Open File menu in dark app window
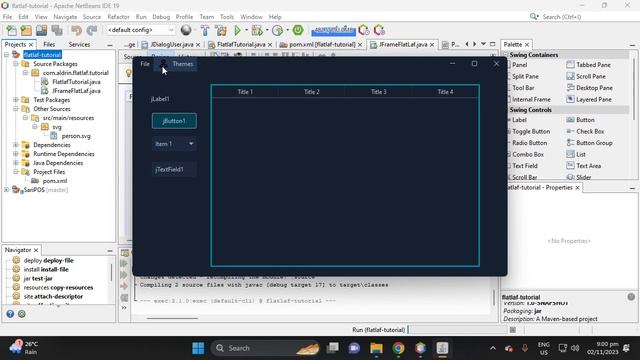This screenshot has width=640, height=360. click(x=145, y=64)
